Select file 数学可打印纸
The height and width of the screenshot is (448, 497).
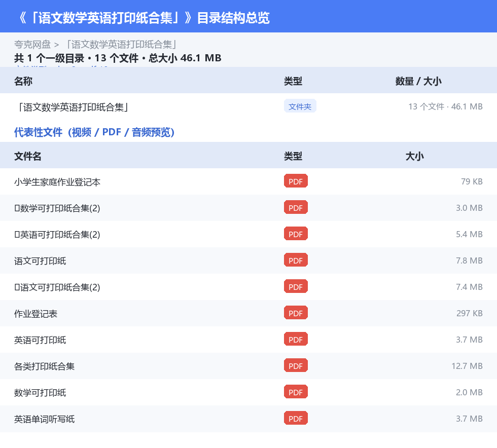(40, 393)
